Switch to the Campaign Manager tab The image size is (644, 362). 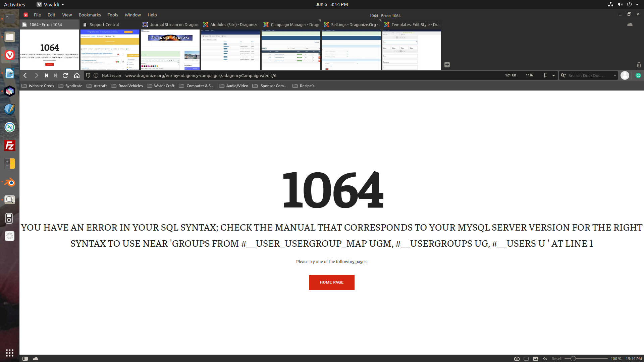pyautogui.click(x=291, y=24)
